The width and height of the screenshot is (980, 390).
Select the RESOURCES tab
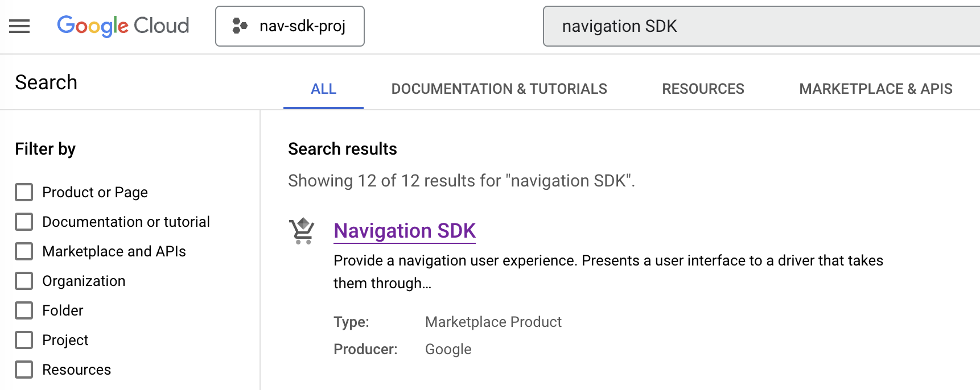point(703,89)
